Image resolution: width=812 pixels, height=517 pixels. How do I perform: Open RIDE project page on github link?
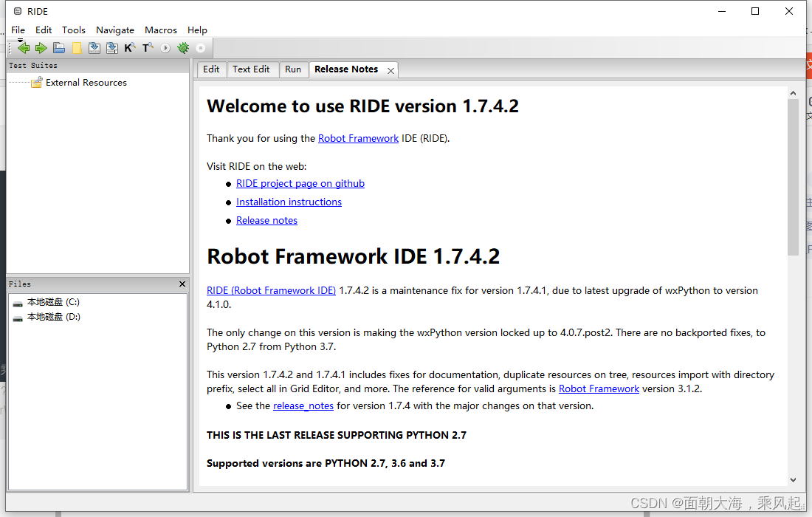pyautogui.click(x=300, y=183)
